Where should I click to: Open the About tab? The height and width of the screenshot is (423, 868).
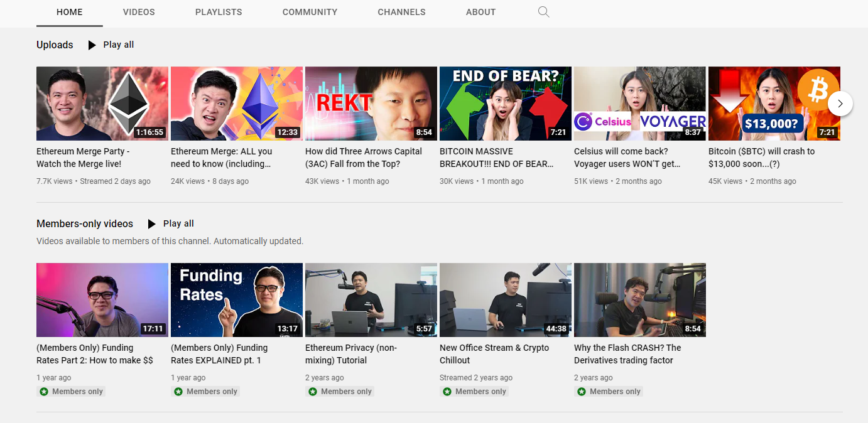[x=480, y=12]
